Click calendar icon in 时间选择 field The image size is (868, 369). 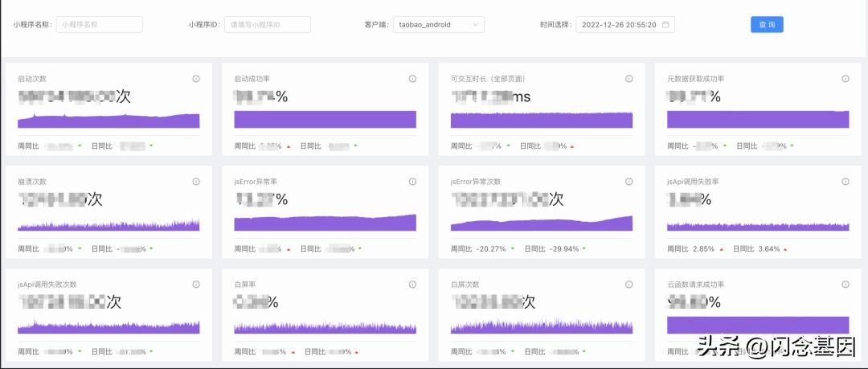click(x=665, y=25)
